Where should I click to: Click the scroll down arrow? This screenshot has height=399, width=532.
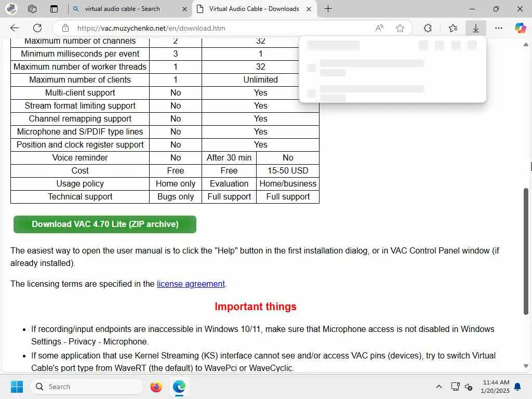526,366
